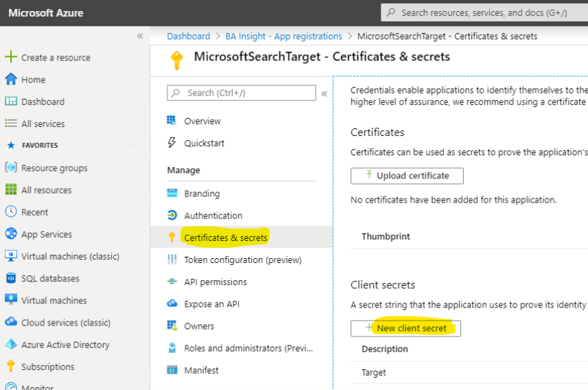Open the Manifest menu item
The height and width of the screenshot is (390, 588).
coord(201,370)
